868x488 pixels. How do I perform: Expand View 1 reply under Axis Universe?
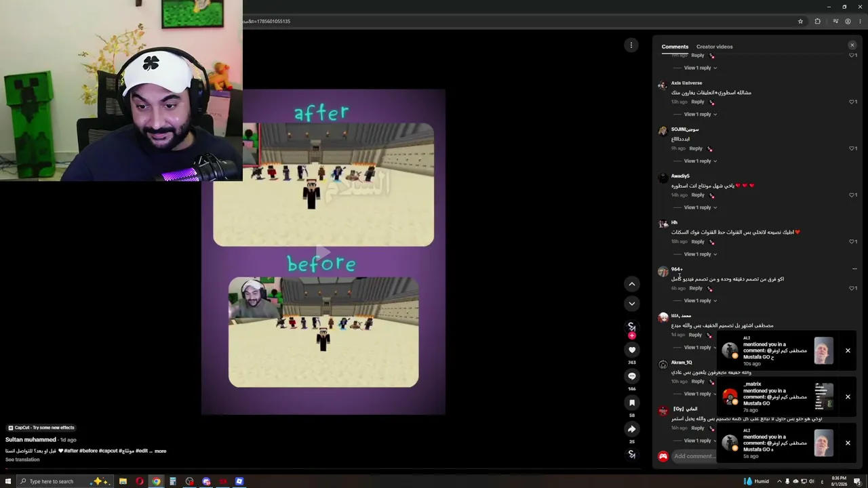pyautogui.click(x=700, y=115)
